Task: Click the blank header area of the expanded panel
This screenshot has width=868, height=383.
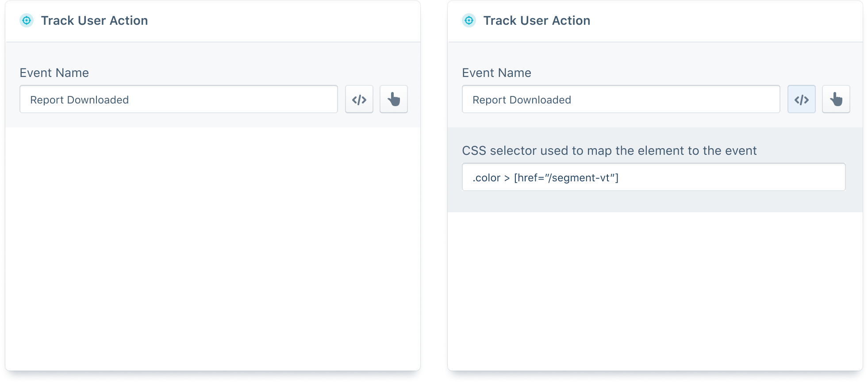Action: (726, 21)
